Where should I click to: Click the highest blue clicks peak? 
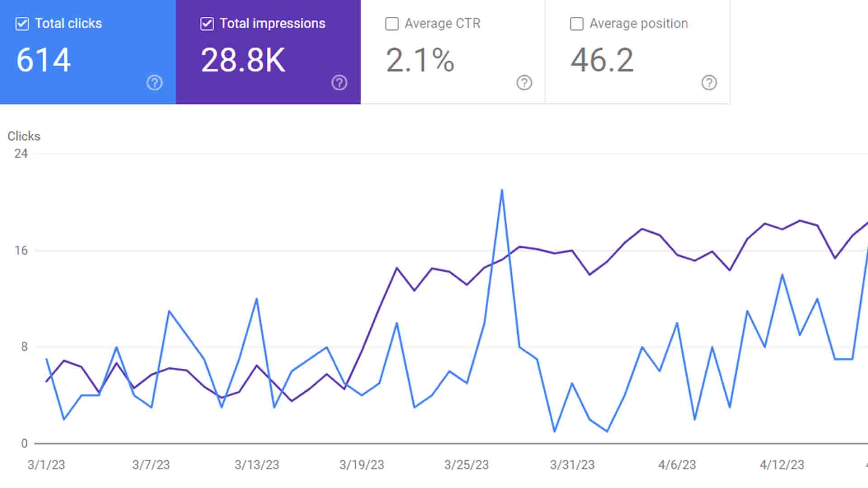point(502,190)
